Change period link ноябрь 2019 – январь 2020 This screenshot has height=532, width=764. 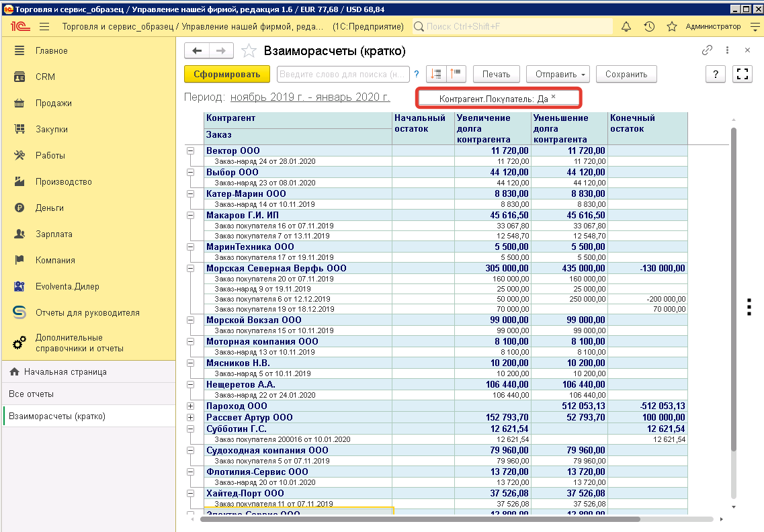tap(310, 97)
